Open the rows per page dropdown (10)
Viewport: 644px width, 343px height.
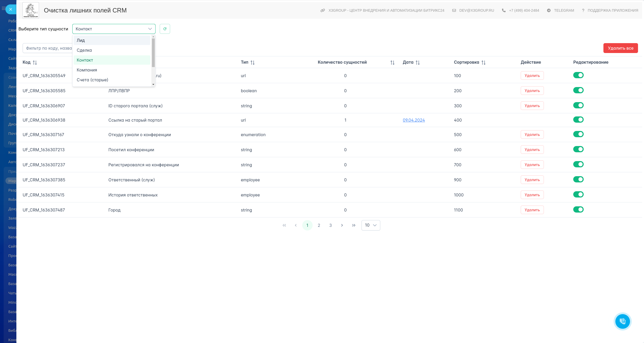tap(371, 225)
